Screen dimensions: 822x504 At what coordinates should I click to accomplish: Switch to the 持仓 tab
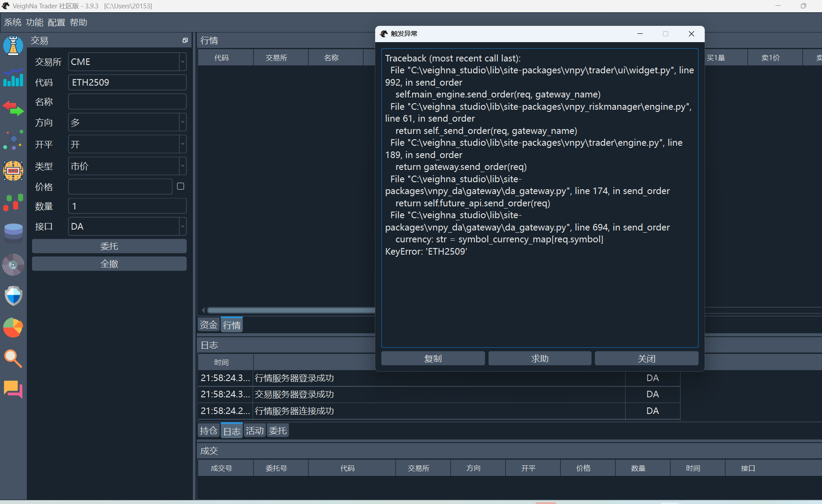click(x=208, y=431)
